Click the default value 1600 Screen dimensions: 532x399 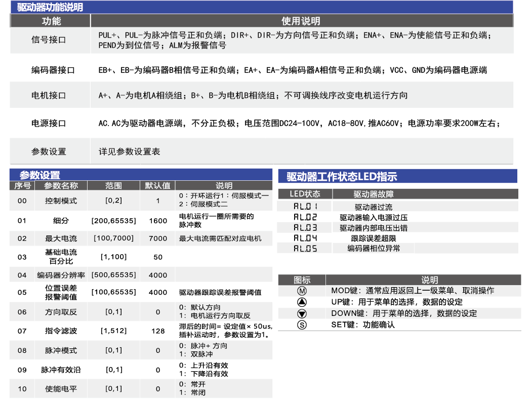(x=158, y=221)
